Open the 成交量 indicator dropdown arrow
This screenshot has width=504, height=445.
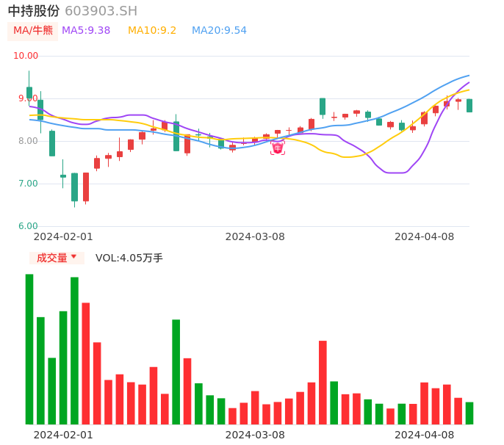pyautogui.click(x=73, y=257)
